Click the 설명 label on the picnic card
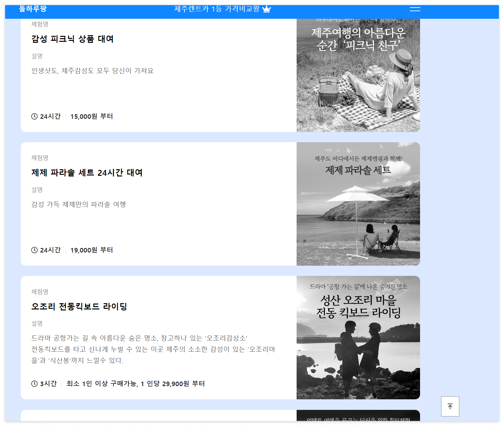504x426 pixels. (x=37, y=56)
